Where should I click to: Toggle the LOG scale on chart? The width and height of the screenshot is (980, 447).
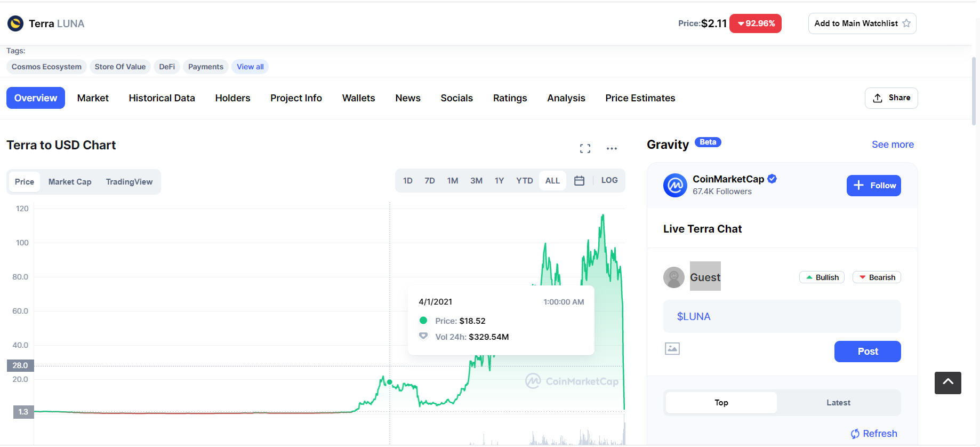pos(609,181)
